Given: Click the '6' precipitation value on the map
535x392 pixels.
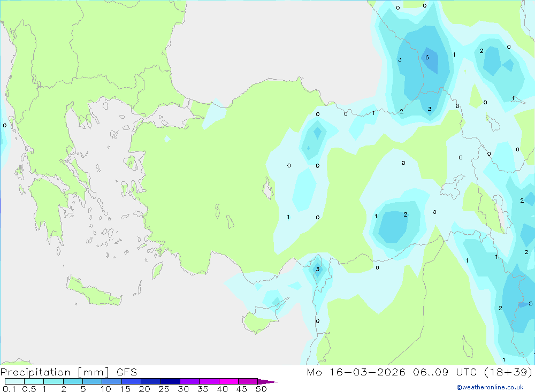Looking at the screenshot, I should [427, 57].
